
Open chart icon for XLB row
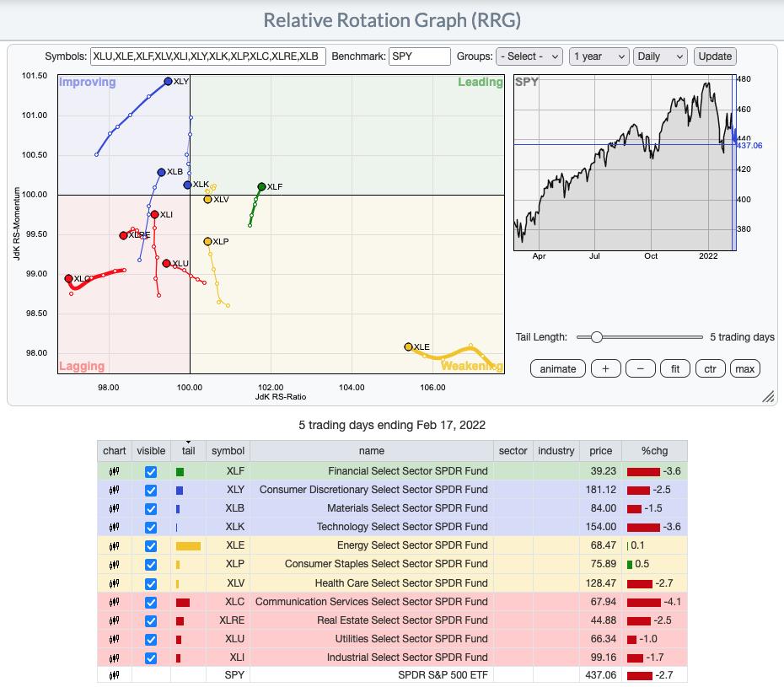pos(114,508)
